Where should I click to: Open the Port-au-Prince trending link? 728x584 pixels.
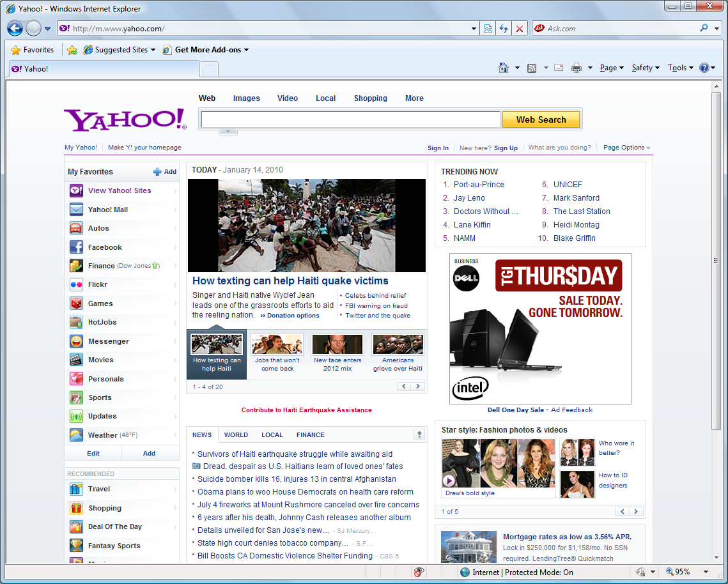tap(479, 185)
